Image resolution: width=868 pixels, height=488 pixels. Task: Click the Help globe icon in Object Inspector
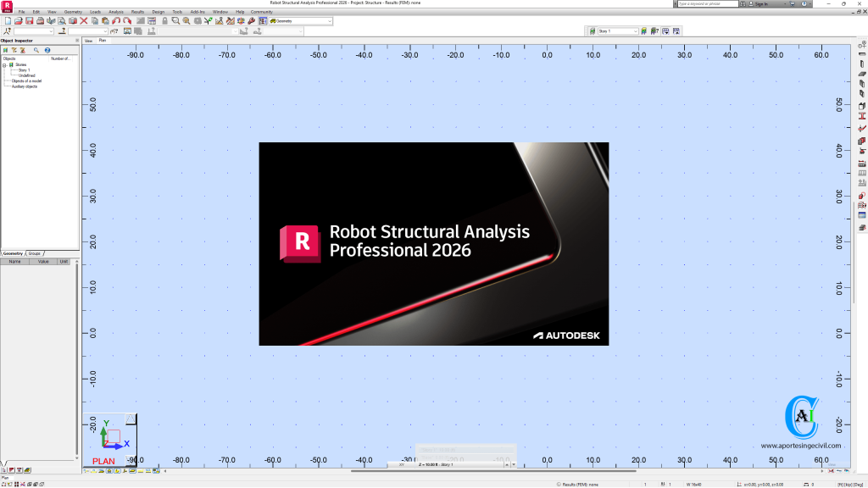click(47, 50)
